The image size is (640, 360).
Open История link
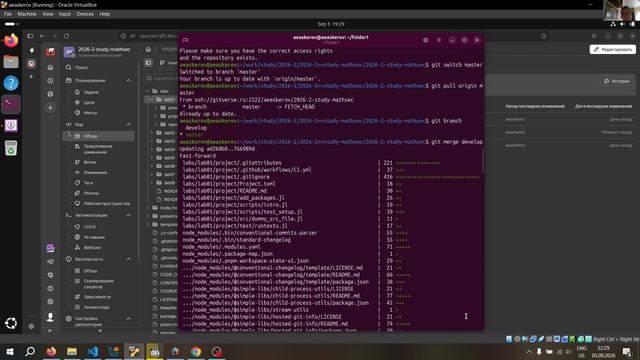617,81
